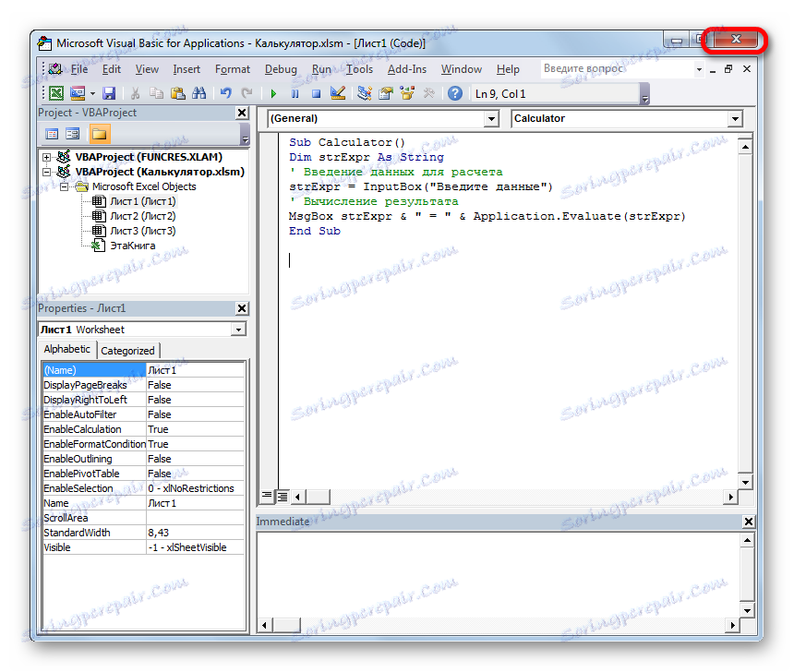This screenshot has height=672, width=794.
Task: Select Лист3 (Лист3) in project tree
Action: click(143, 231)
